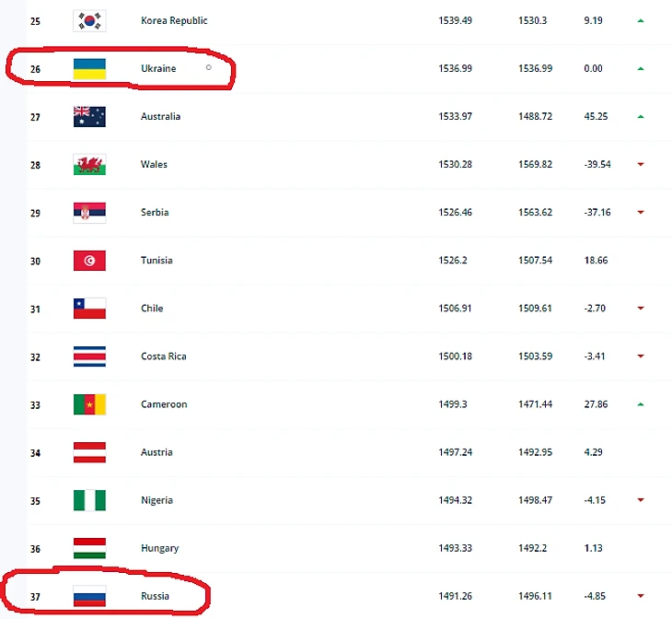Click Tunisia's total points 1526.2
Image resolution: width=672 pixels, height=619 pixels.
(453, 261)
